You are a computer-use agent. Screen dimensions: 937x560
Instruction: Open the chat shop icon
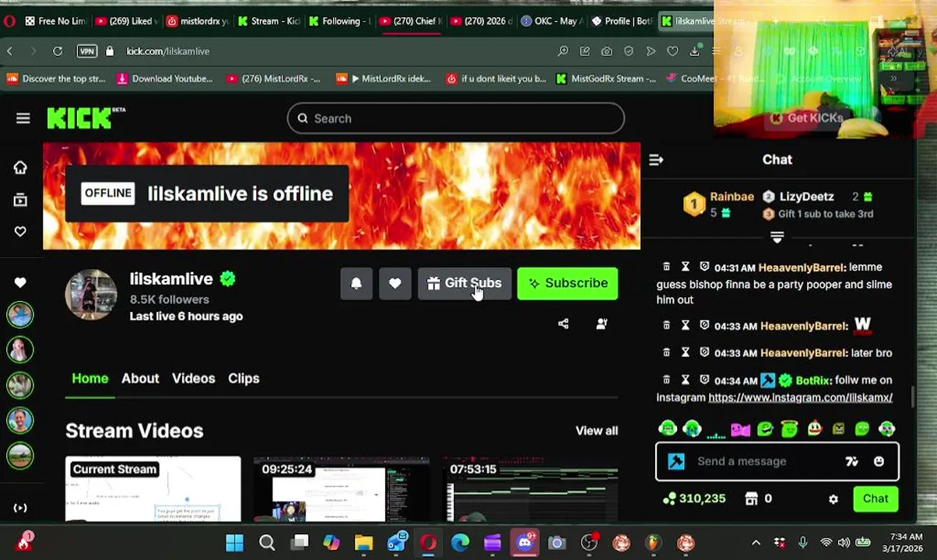coord(752,499)
